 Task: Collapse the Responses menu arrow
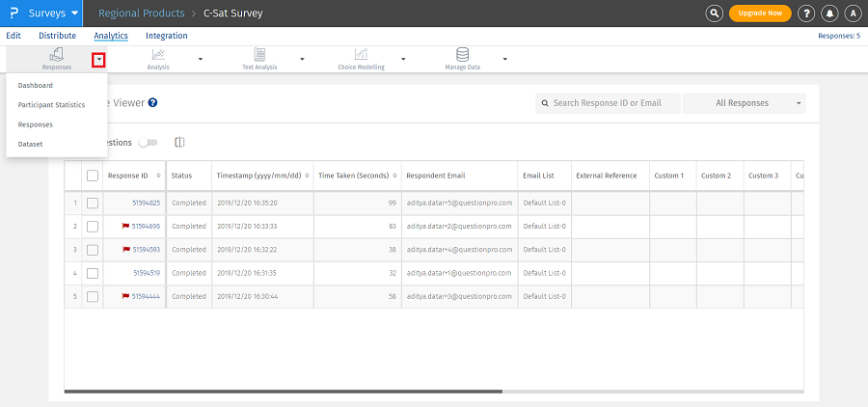[98, 60]
